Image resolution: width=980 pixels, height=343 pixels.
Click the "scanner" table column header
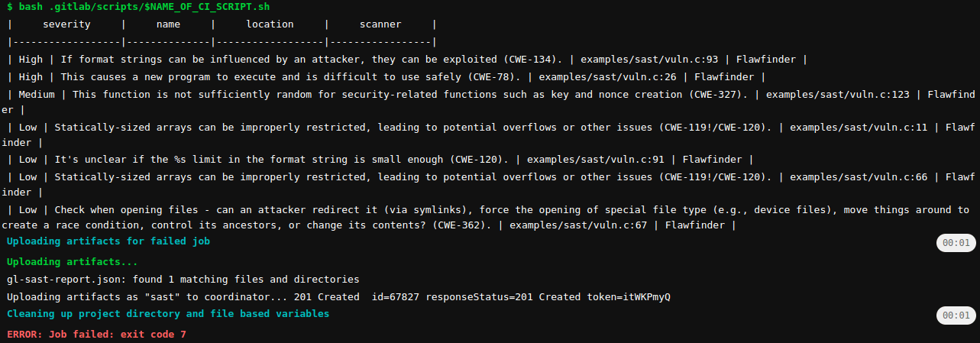coord(380,25)
